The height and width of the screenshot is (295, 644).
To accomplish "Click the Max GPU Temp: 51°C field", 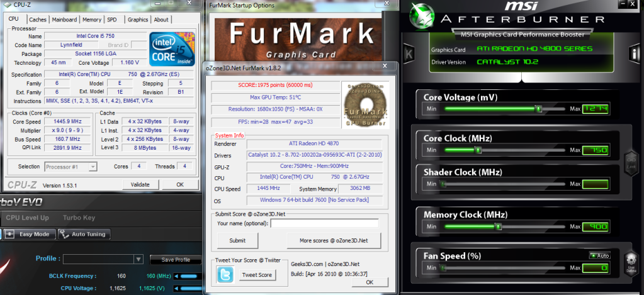I will (275, 97).
